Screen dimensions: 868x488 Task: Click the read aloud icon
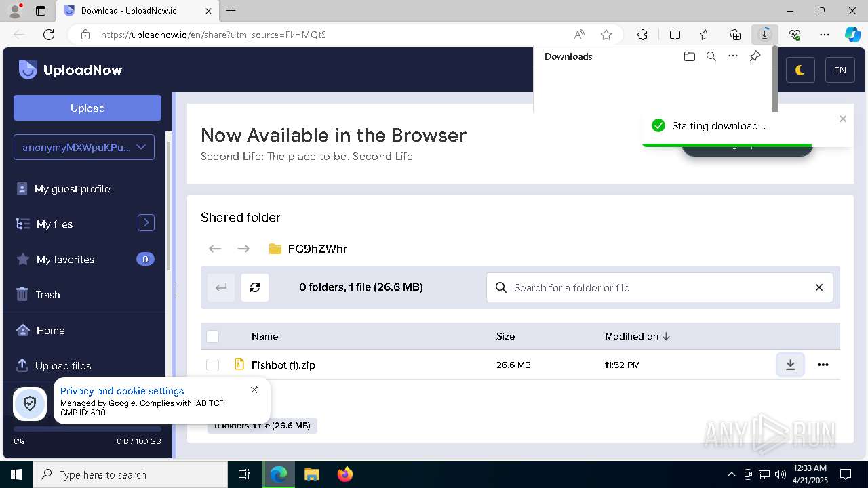[x=579, y=35]
